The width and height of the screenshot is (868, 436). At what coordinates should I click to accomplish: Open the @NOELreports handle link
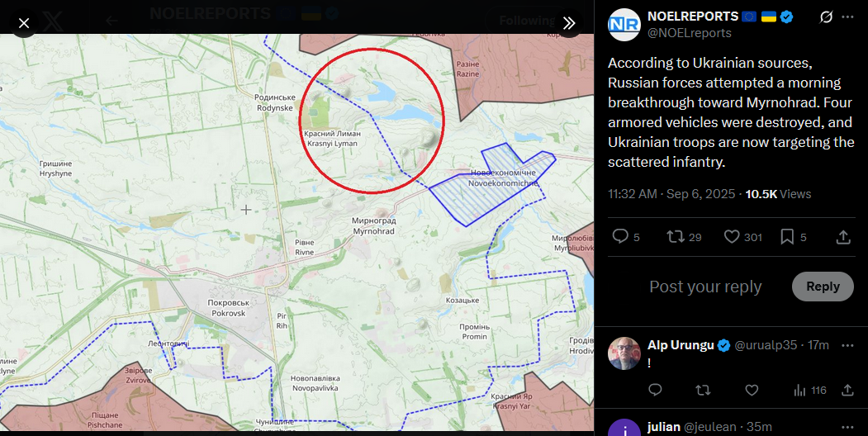(689, 33)
